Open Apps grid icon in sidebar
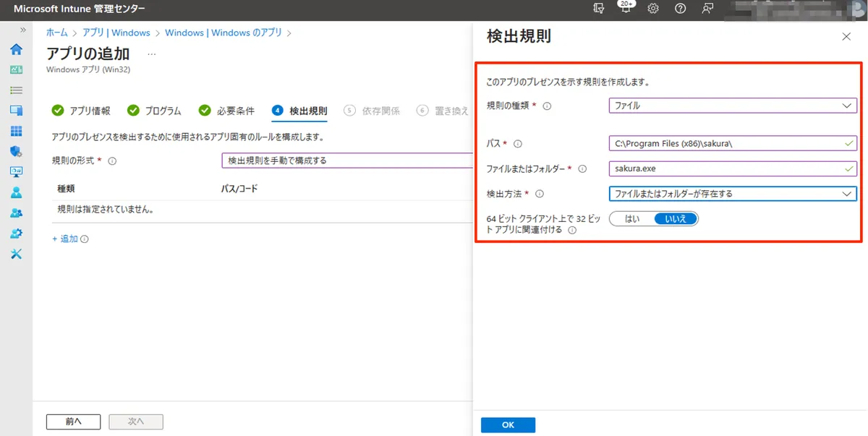The height and width of the screenshot is (436, 868). tap(16, 131)
